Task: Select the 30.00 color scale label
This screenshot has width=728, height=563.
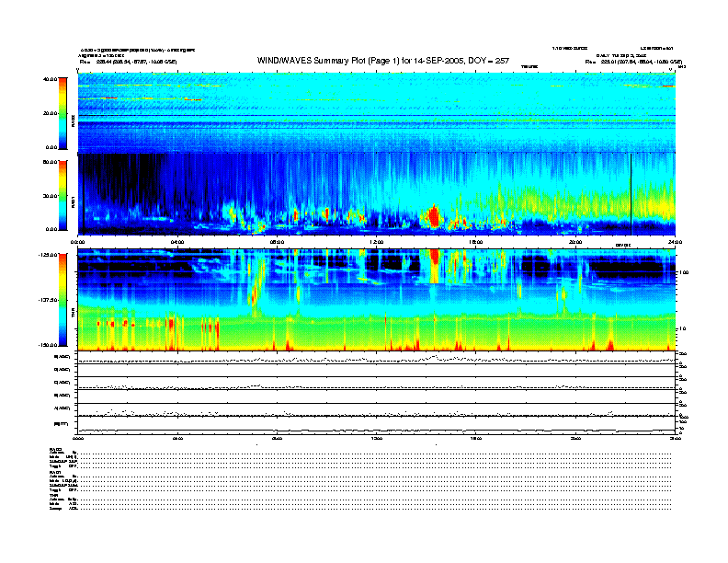Action: (50, 196)
